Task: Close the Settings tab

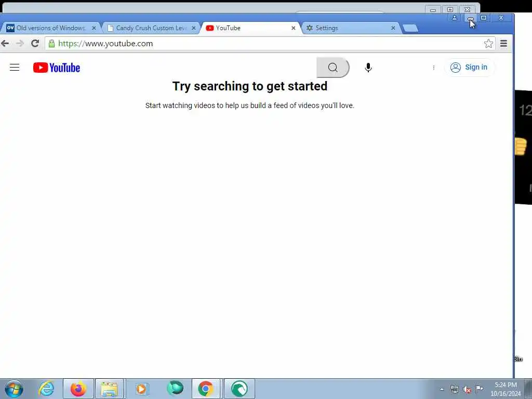Action: point(393,28)
